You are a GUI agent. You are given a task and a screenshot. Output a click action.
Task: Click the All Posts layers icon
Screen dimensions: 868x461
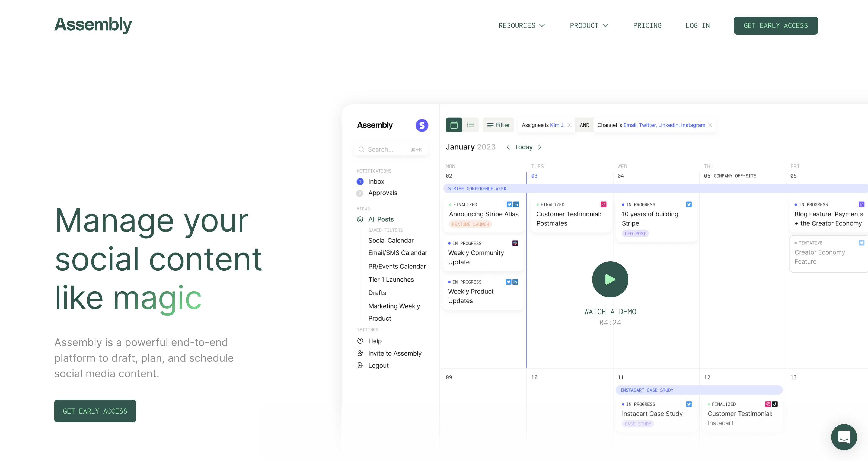pyautogui.click(x=360, y=219)
